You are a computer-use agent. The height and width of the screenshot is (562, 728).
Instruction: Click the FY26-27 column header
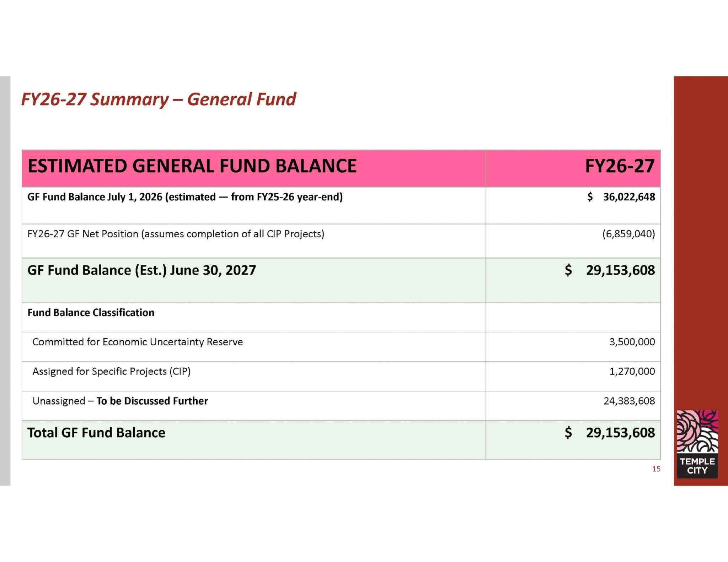click(620, 166)
